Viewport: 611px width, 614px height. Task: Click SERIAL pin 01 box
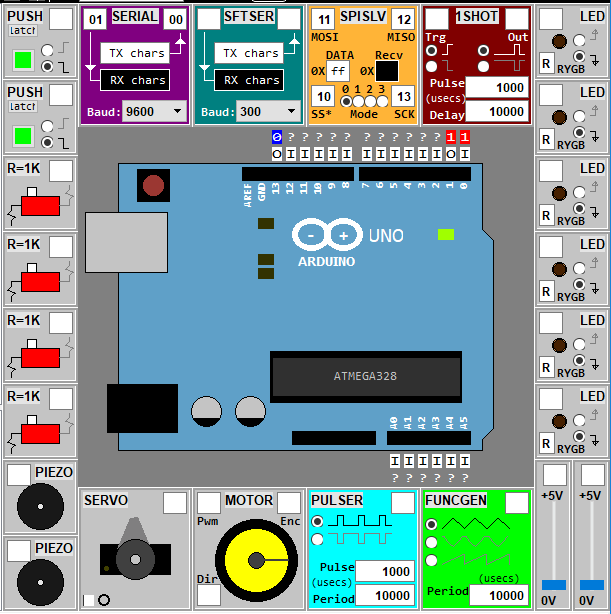(x=95, y=19)
